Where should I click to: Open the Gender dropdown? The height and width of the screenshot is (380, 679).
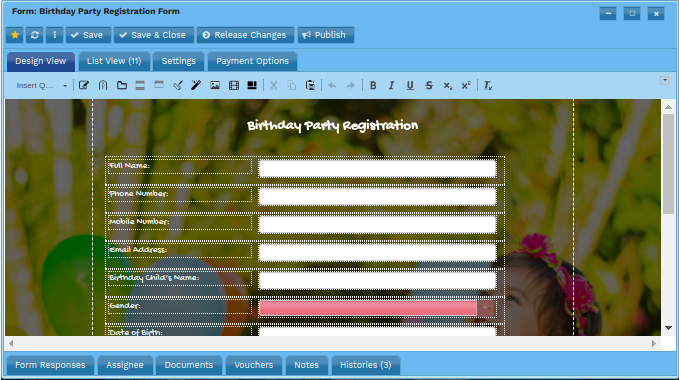[377, 308]
